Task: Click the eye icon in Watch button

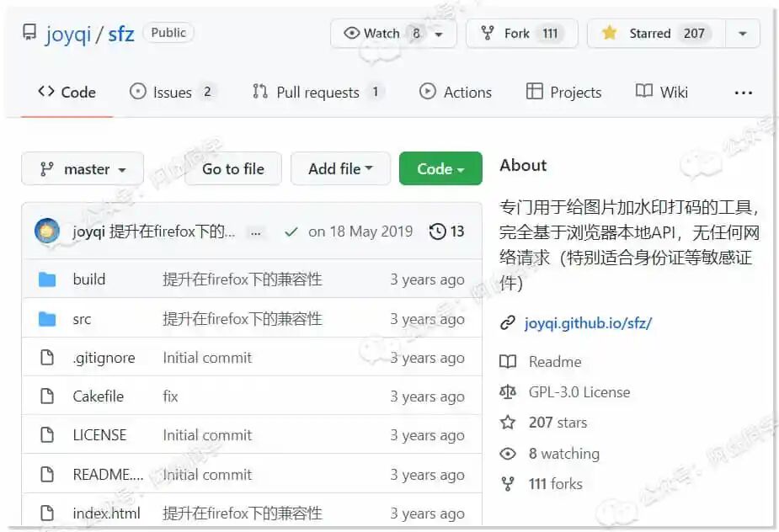Action: [x=351, y=34]
